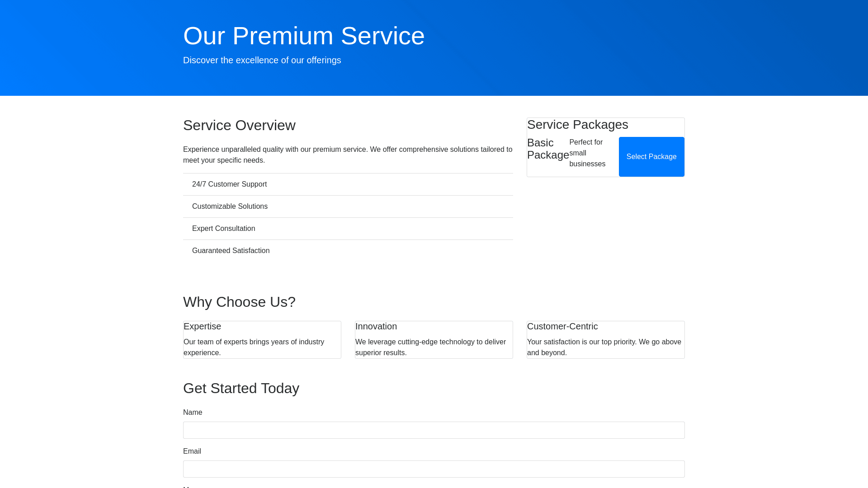Select the Innovation card heading
Image resolution: width=868 pixels, height=488 pixels.
pos(376,326)
